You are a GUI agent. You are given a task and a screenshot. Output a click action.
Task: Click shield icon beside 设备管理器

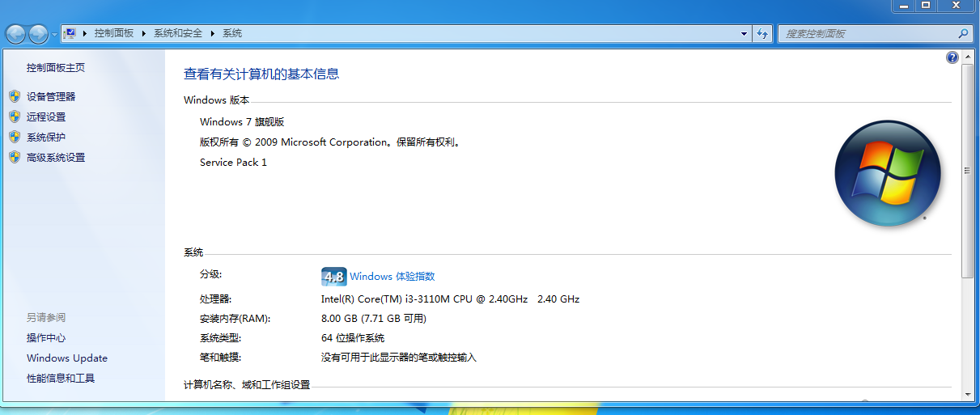click(15, 96)
